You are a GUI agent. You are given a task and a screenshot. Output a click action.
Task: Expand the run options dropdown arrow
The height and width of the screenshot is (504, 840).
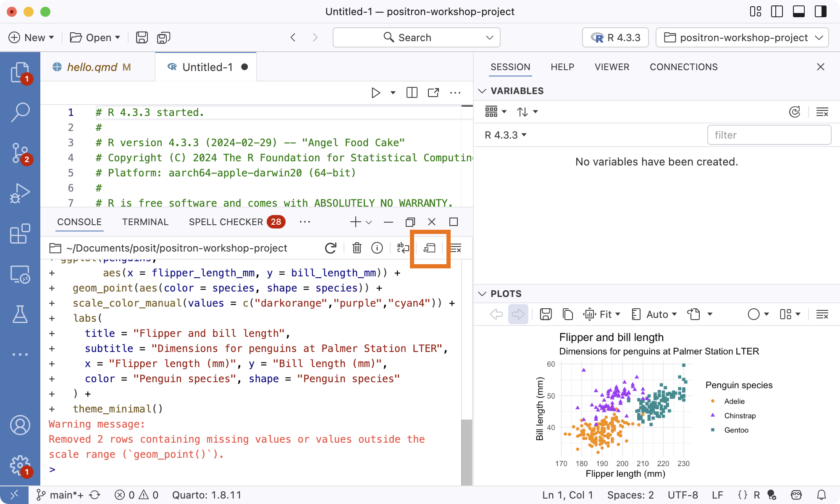pyautogui.click(x=393, y=92)
